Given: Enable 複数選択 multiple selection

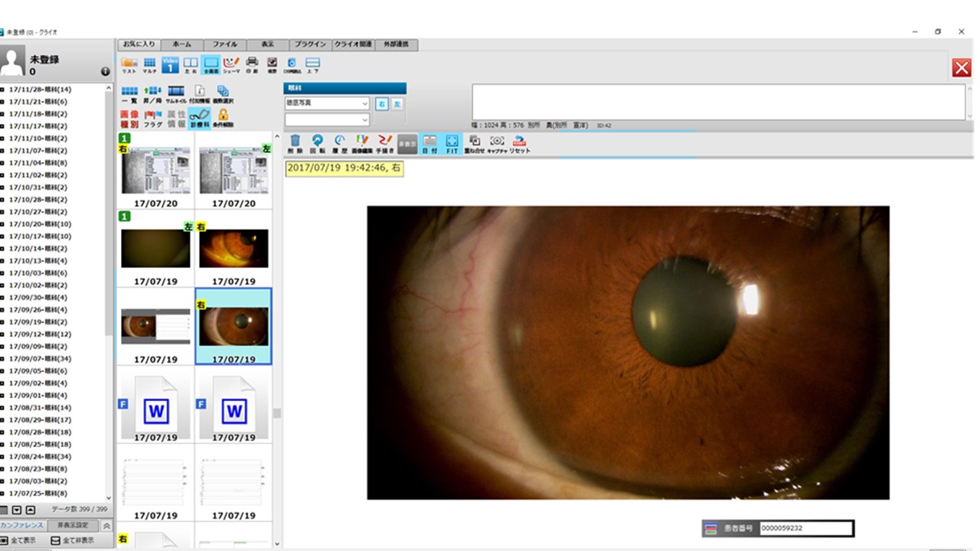Looking at the screenshot, I should click(223, 95).
